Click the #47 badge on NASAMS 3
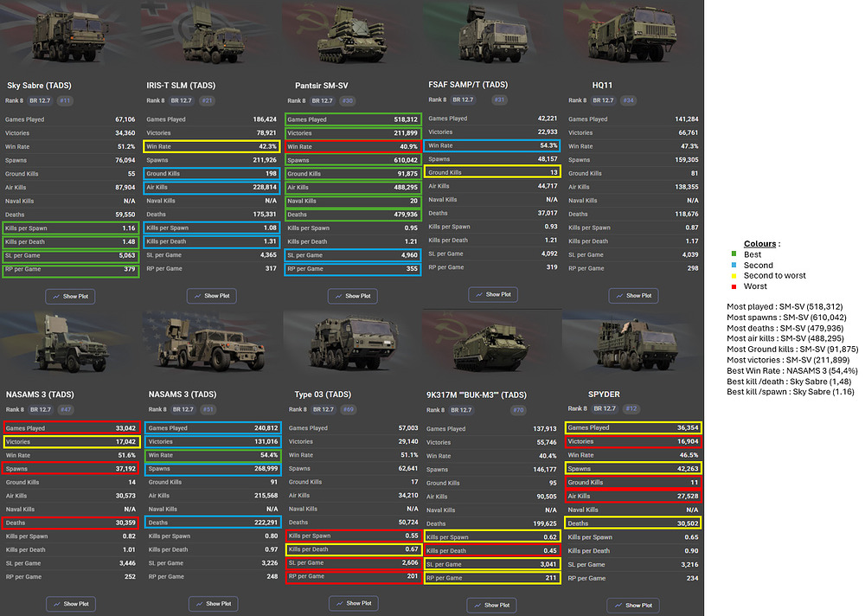Screen dimensions: 865x616 click(x=66, y=409)
